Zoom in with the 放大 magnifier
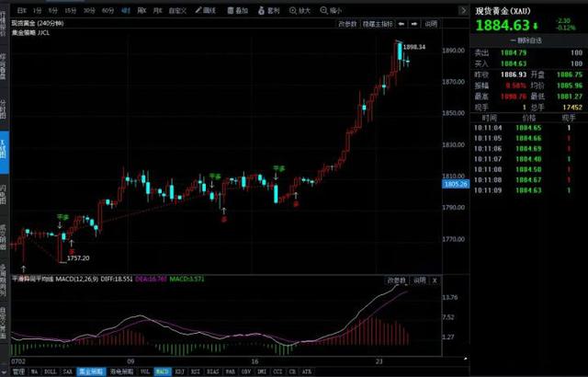The image size is (588, 377). (300, 10)
